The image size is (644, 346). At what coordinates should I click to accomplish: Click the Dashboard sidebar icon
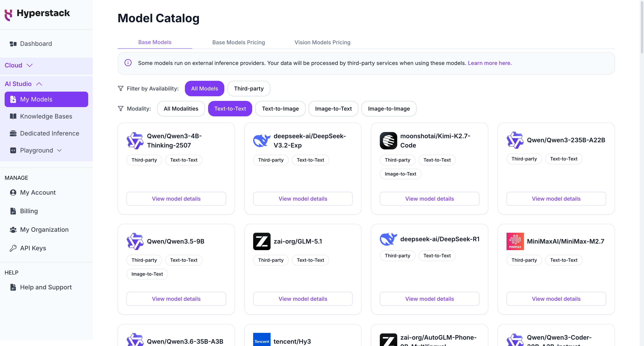[x=13, y=44]
